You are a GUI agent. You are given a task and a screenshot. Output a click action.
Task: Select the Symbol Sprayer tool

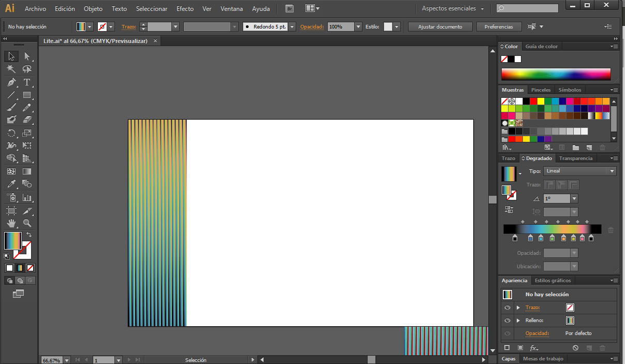[11, 197]
